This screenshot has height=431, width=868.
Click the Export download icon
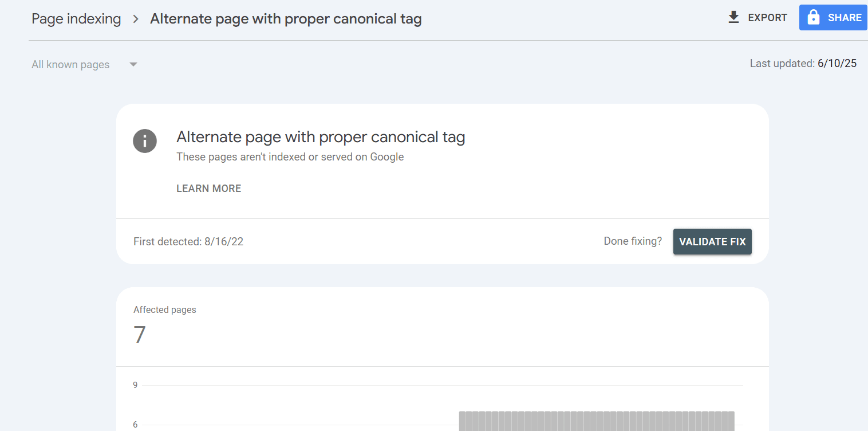733,17
